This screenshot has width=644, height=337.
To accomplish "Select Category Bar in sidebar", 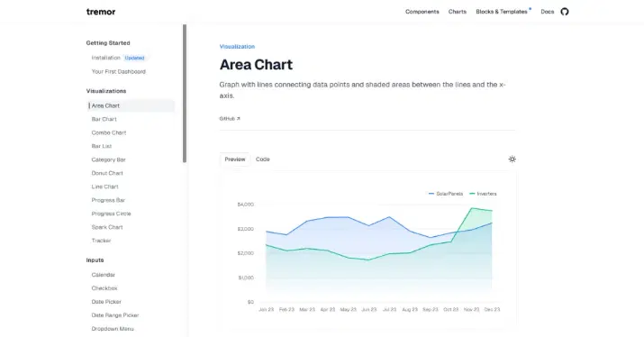I will (108, 159).
